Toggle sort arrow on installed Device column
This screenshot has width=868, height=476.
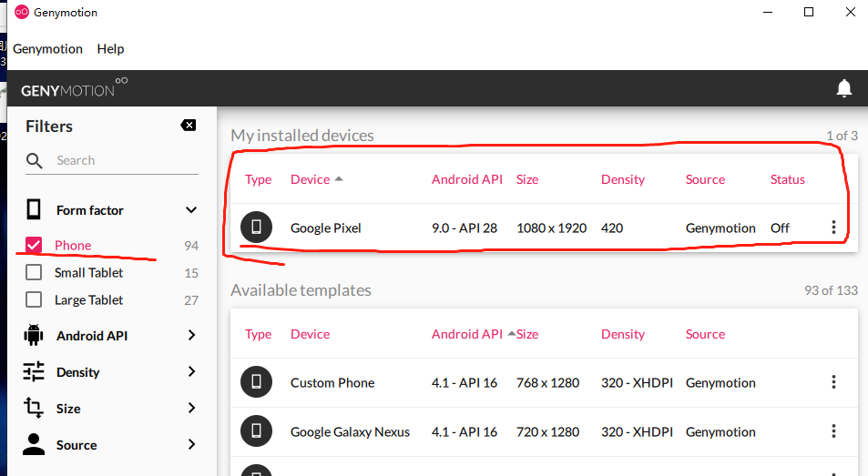tap(339, 179)
